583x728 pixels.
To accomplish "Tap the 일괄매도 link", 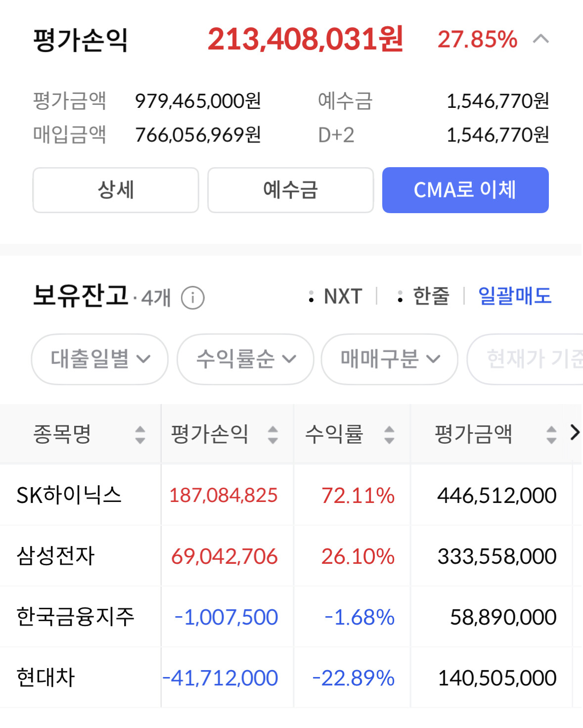I will tap(515, 296).
